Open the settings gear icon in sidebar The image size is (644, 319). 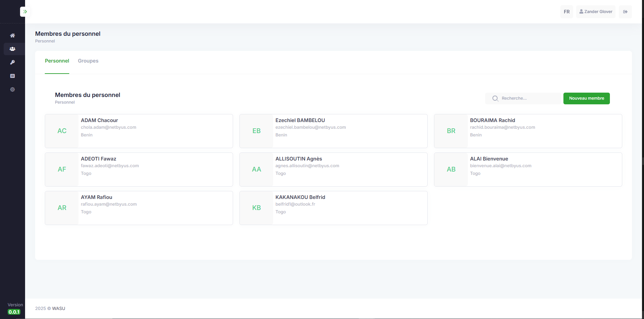point(12,89)
